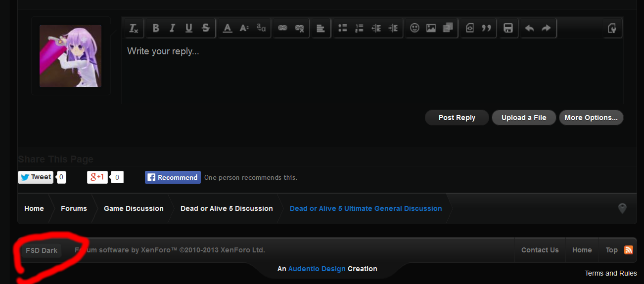Screen dimensions: 644x284
Task: Select the Forums breadcrumb item
Action: click(x=74, y=208)
